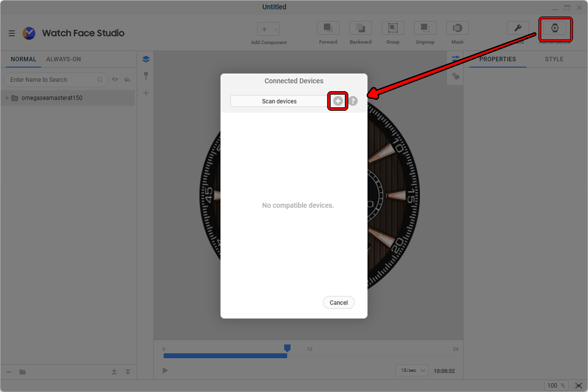Click the 10:08:32 time display

pyautogui.click(x=444, y=371)
